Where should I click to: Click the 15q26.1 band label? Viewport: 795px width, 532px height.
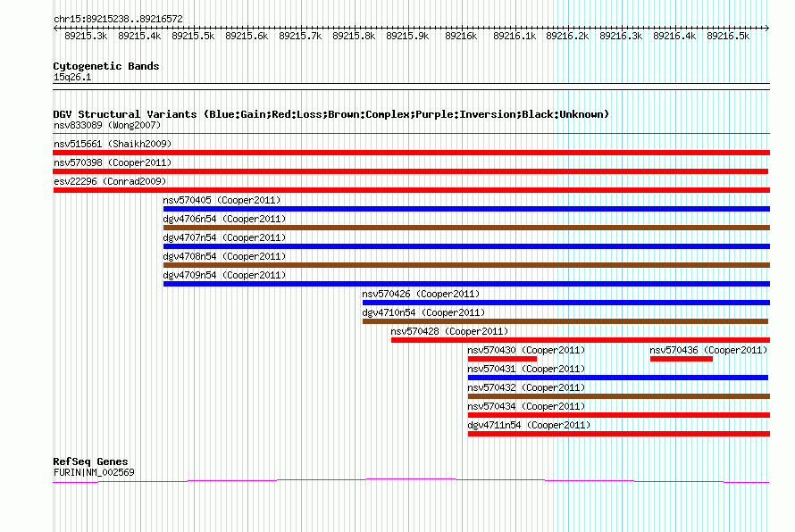pos(72,77)
